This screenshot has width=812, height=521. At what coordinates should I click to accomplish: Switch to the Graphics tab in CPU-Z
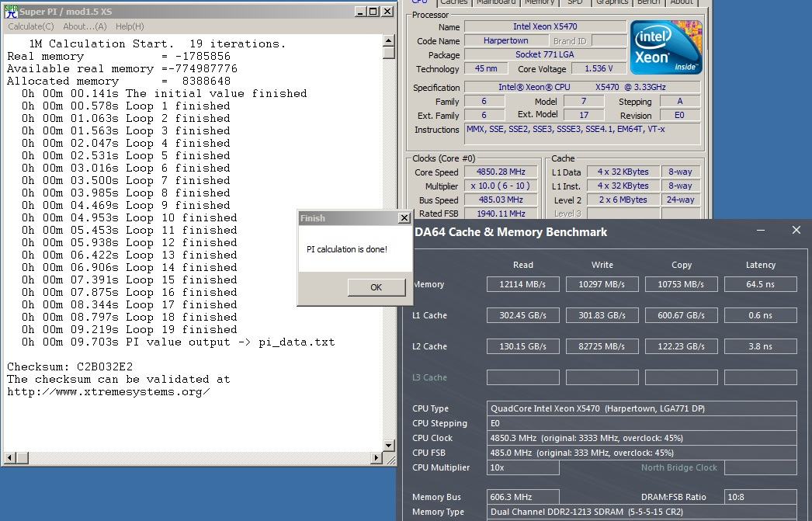point(612,2)
